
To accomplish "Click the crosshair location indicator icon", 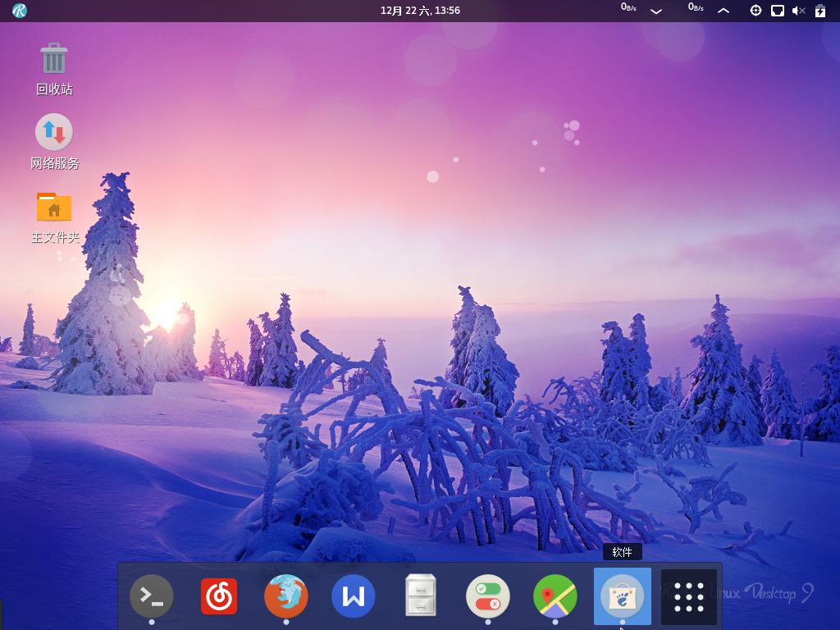I will coord(756,11).
